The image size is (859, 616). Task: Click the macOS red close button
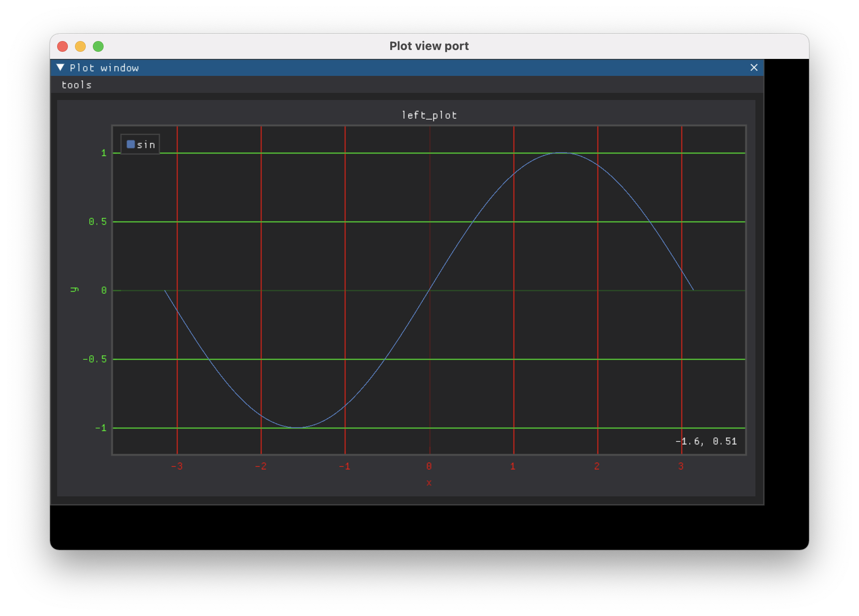point(63,46)
